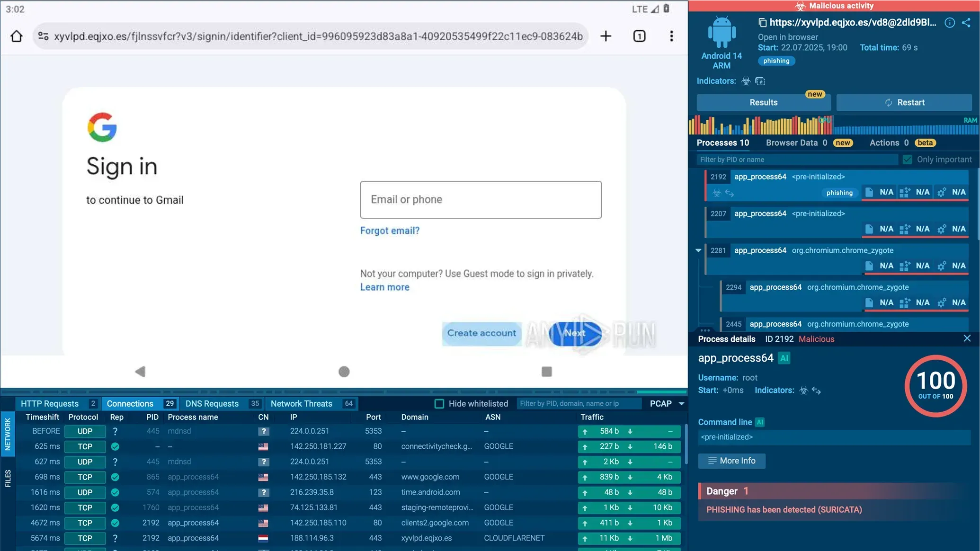The width and height of the screenshot is (980, 551).
Task: Open the Network Threats tab
Action: 312,404
